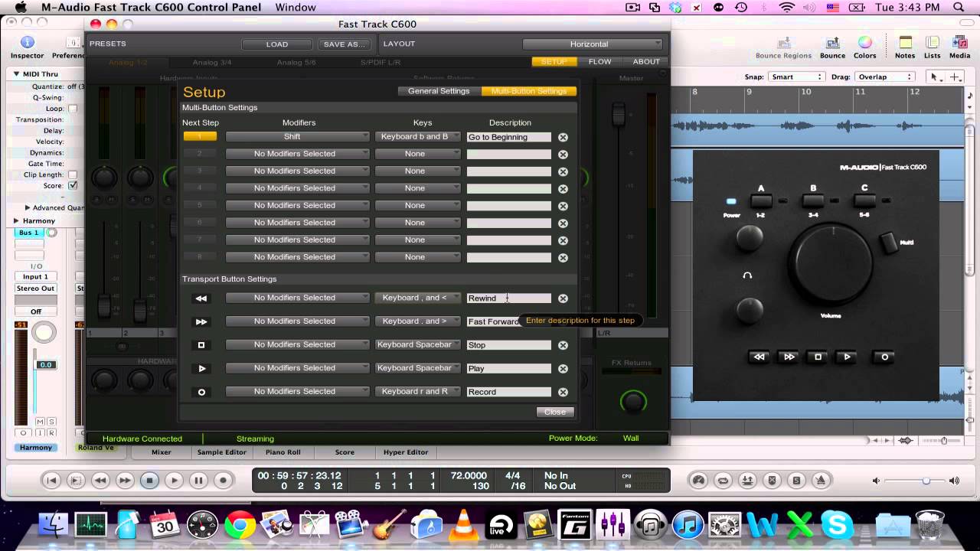The width and height of the screenshot is (980, 551).
Task: Open the Window menu in menu bar
Action: (x=295, y=8)
